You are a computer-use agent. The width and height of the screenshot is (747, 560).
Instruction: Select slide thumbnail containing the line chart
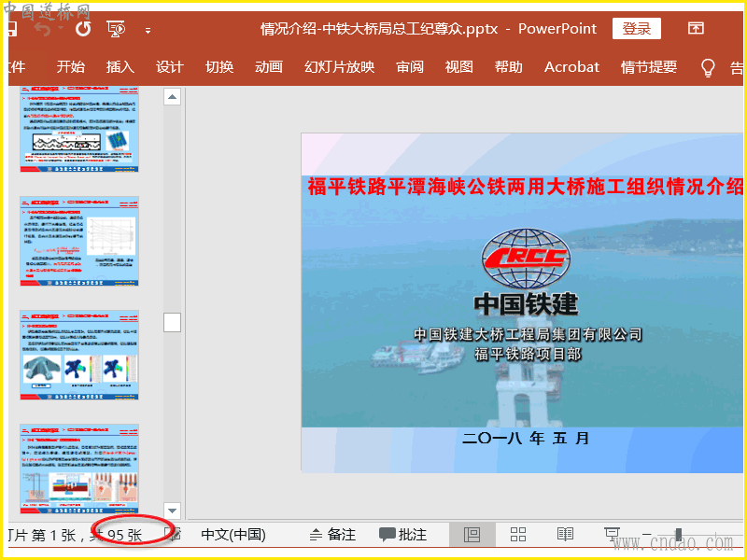click(x=79, y=241)
